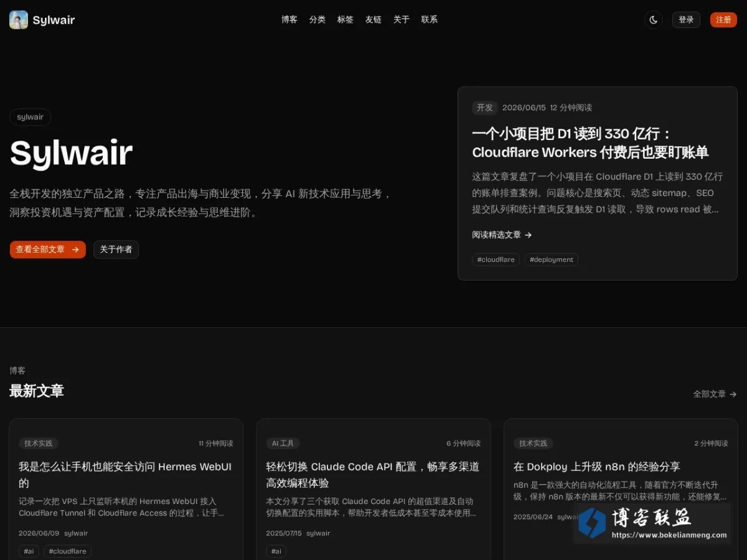The image size is (747, 560).
Task: Click the 2026/06/09 date text
Action: tap(39, 533)
